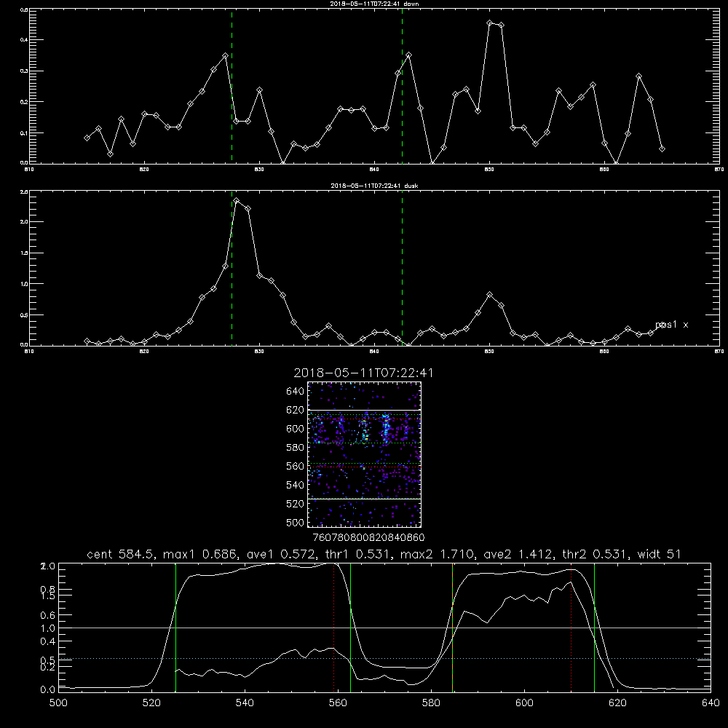
Task: Click the green vertical line near 525
Action: pyautogui.click(x=175, y=627)
